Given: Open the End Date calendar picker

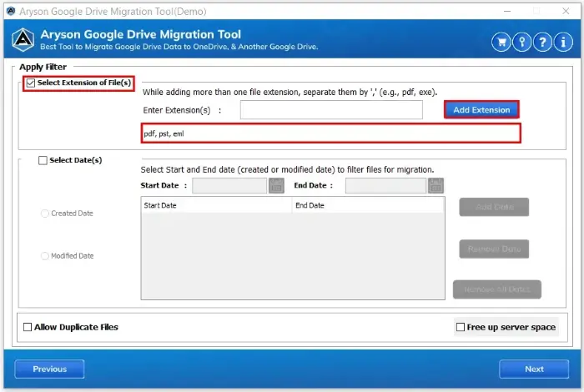Looking at the screenshot, I should click(x=435, y=185).
